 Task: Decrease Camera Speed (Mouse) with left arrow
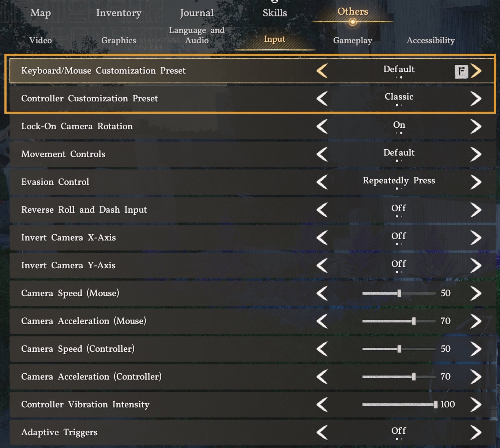coord(322,293)
